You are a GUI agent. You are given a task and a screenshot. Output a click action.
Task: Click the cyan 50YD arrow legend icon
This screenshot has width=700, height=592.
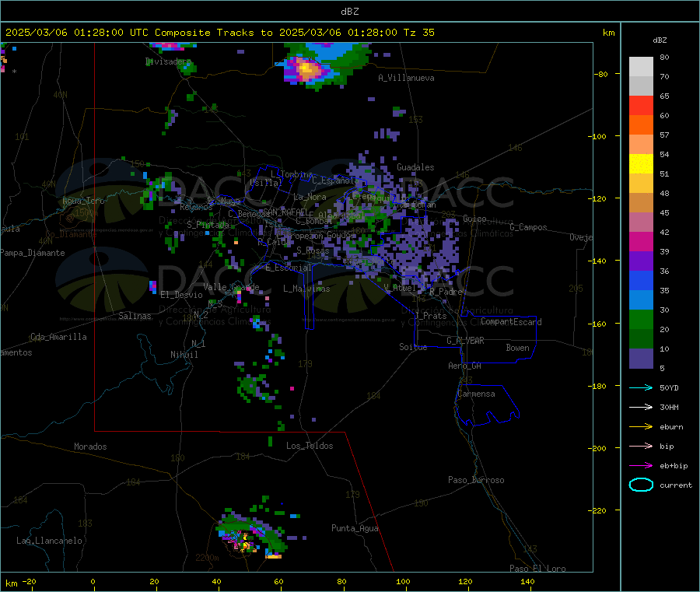click(641, 387)
